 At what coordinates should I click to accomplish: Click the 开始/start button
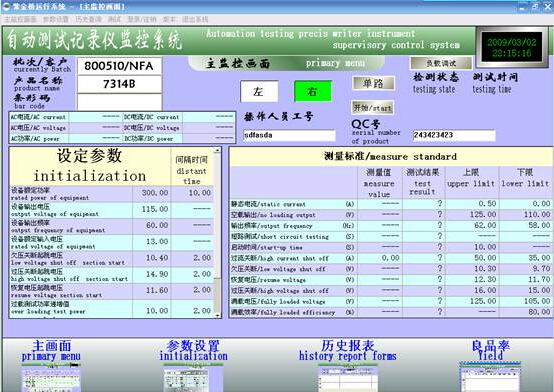[x=372, y=107]
